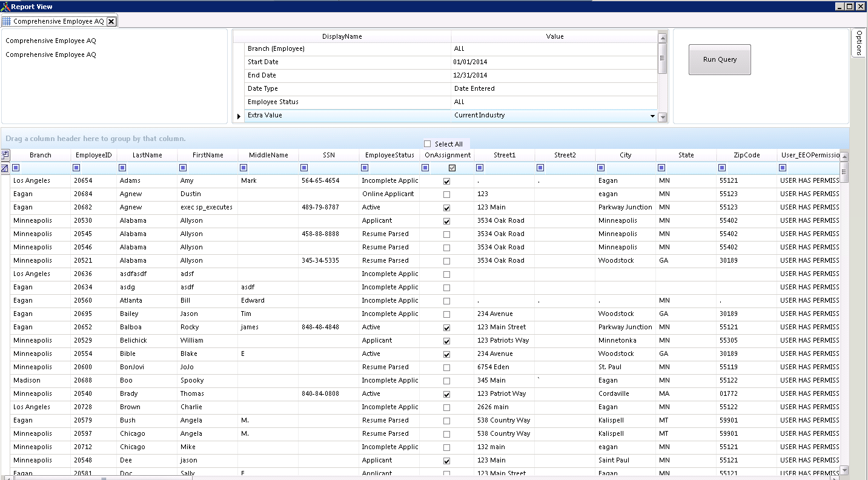Uncheck OnAssignment for employee 20682
Image resolution: width=868 pixels, height=480 pixels.
[447, 208]
